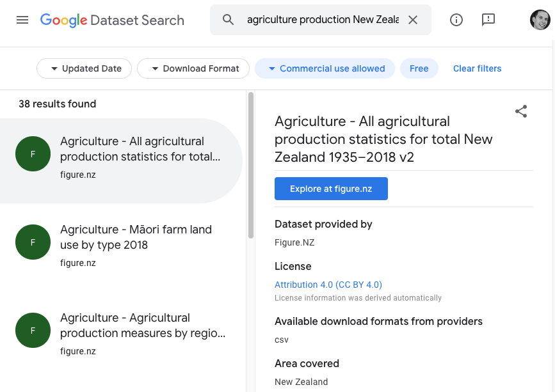Open the Commercial use allowed dropdown
The height and width of the screenshot is (392, 555).
[x=326, y=68]
